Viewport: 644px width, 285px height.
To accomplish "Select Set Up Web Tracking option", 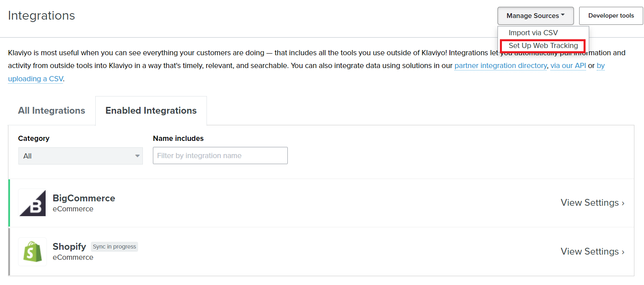I will tap(543, 46).
